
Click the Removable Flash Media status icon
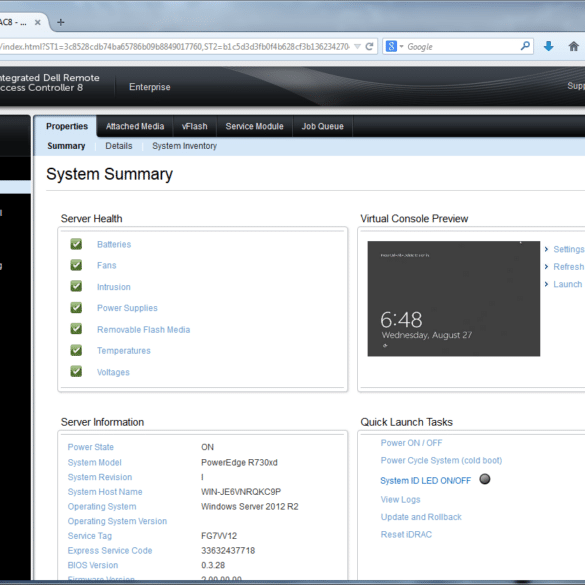[76, 329]
